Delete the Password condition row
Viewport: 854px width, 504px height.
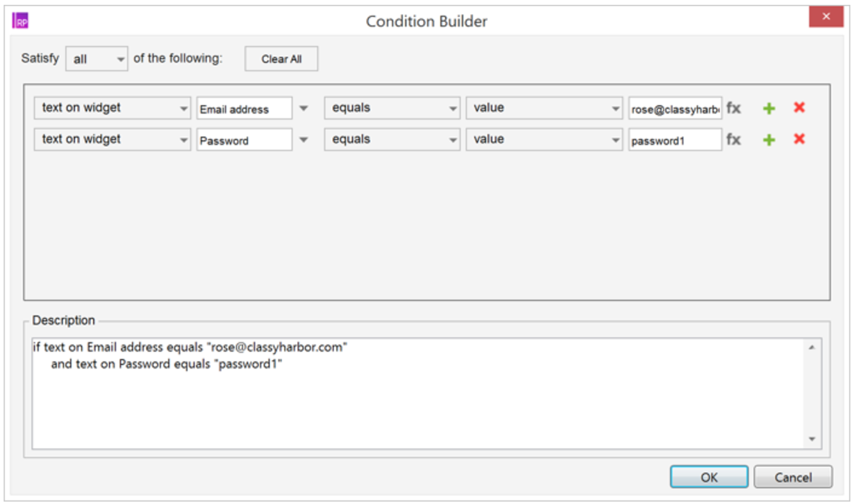click(799, 139)
